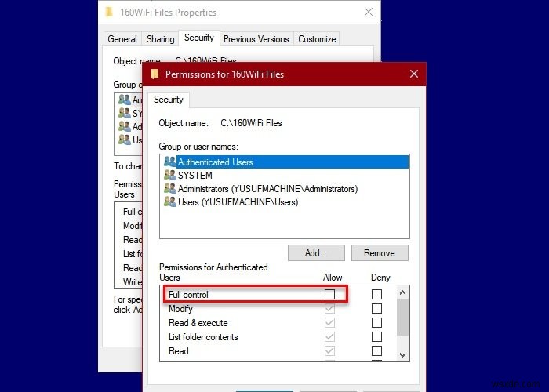Click the folder icon in Properties title bar

click(109, 13)
